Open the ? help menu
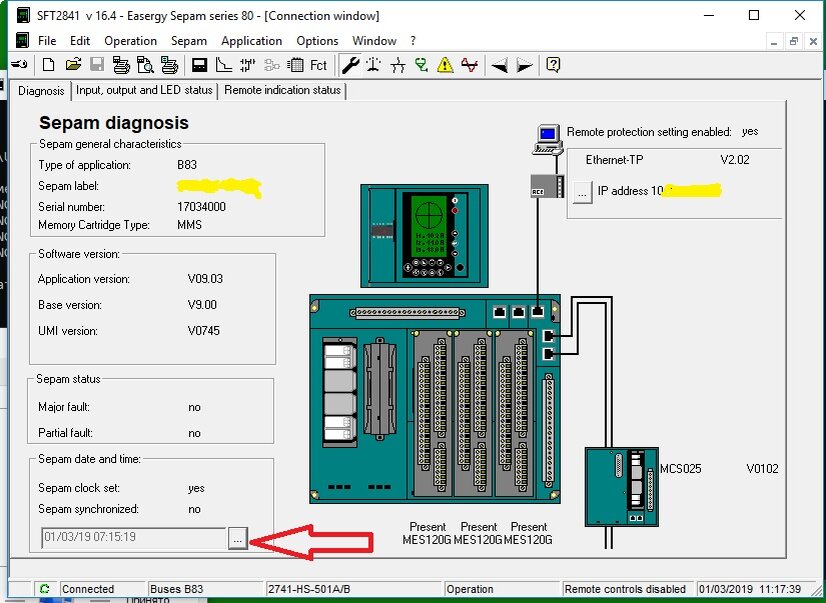Viewport: 826px width, 603px height. coord(413,41)
